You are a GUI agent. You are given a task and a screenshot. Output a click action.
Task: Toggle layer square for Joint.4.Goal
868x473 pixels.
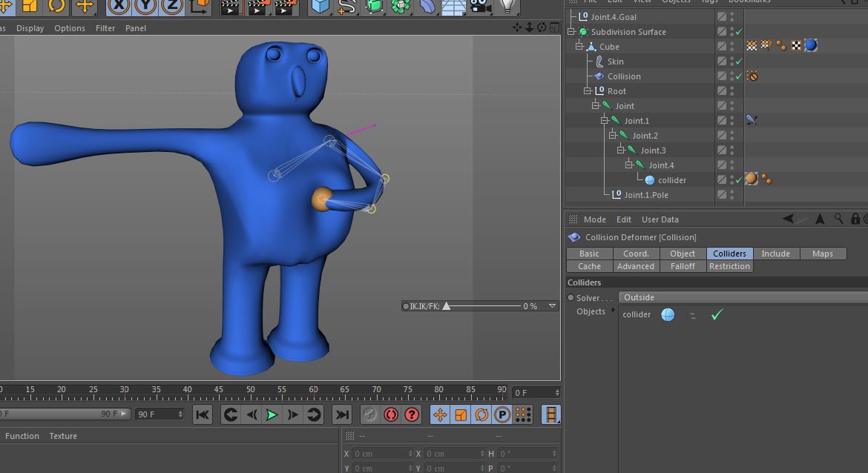722,17
